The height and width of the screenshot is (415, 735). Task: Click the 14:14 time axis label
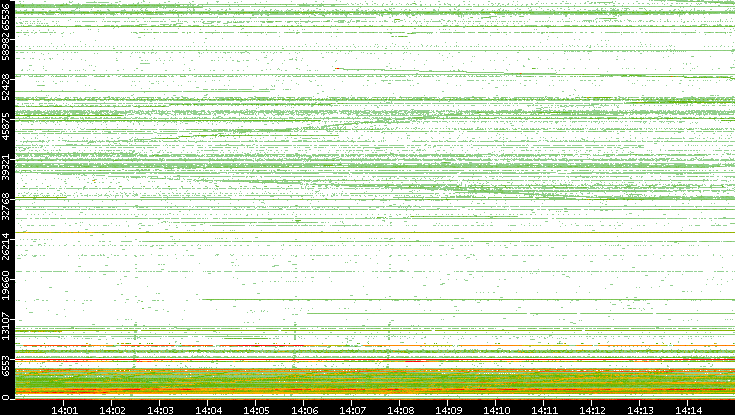[689, 410]
